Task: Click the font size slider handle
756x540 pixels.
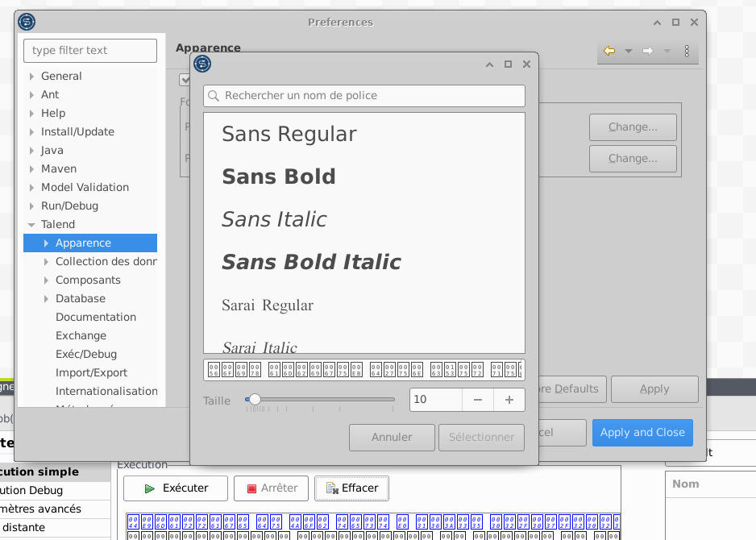Action: tap(255, 399)
